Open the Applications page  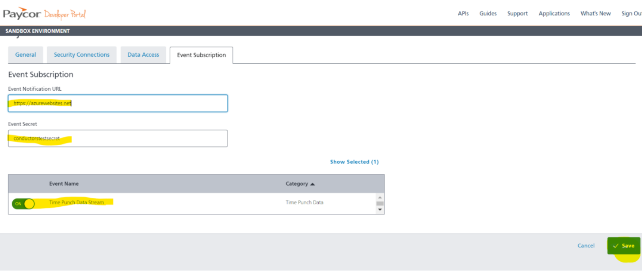click(554, 13)
